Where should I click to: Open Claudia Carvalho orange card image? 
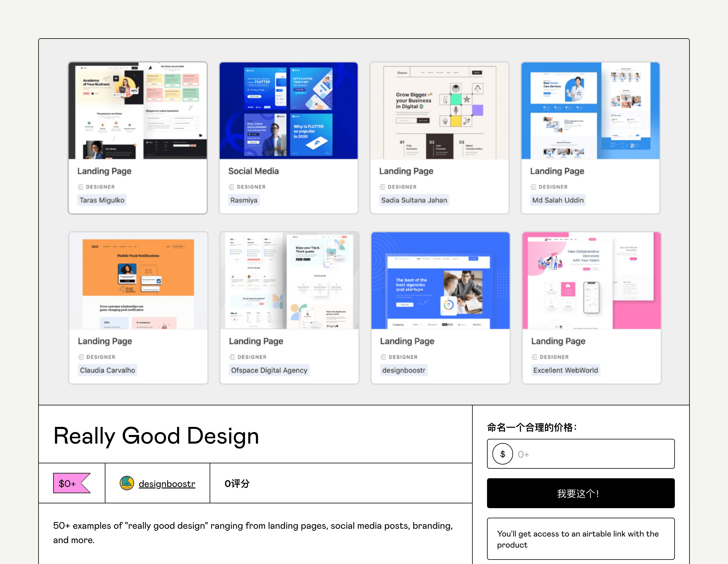(x=138, y=281)
